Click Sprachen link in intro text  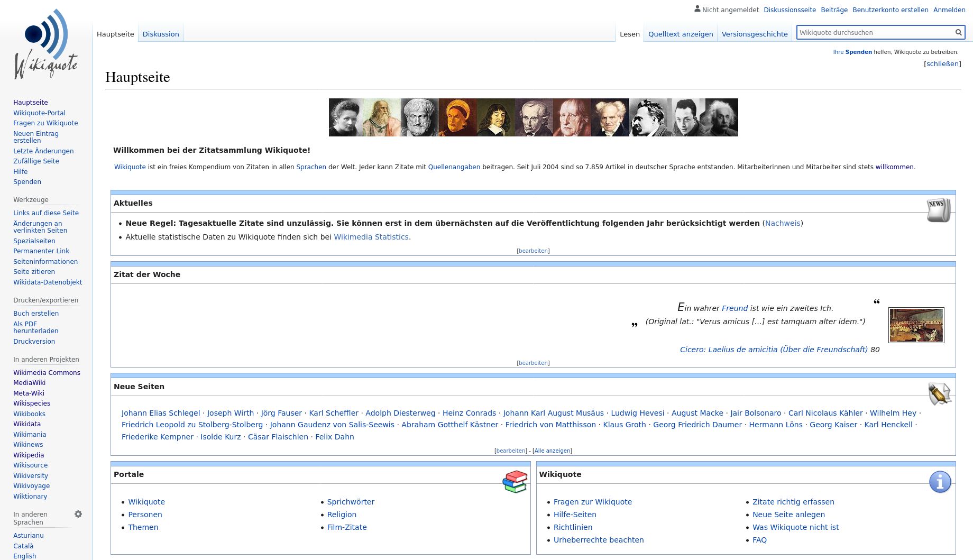click(x=311, y=167)
